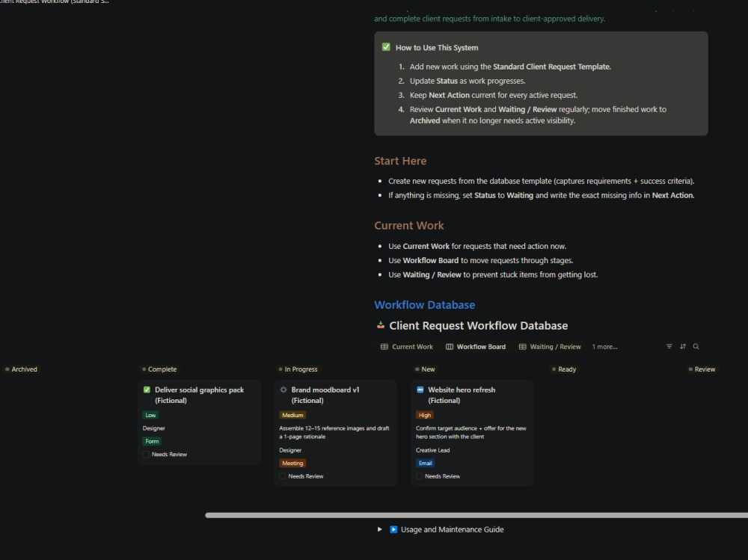748x560 pixels.
Task: Switch to the Waiting / Review view
Action: 550,347
